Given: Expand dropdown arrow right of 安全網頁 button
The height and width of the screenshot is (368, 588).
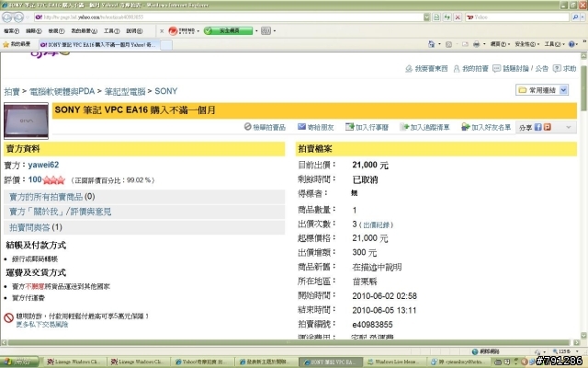Looking at the screenshot, I should pyautogui.click(x=256, y=31).
